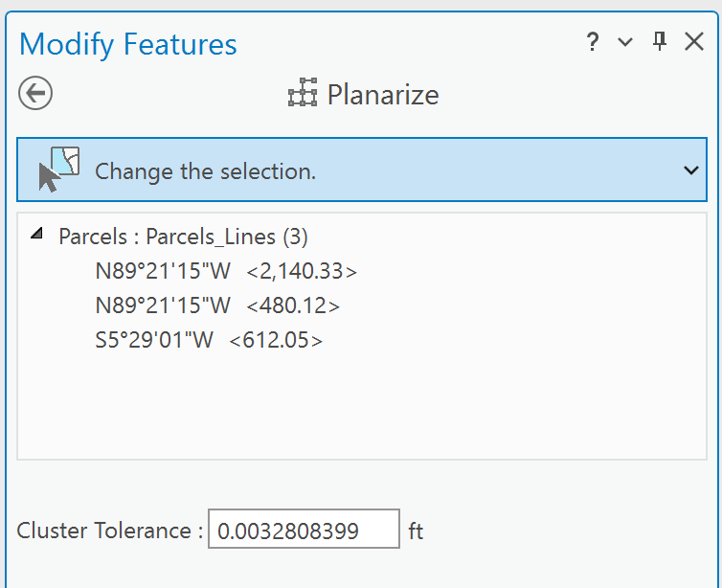
Task: Expand the Change the selection dropdown arrow
Action: pyautogui.click(x=691, y=170)
